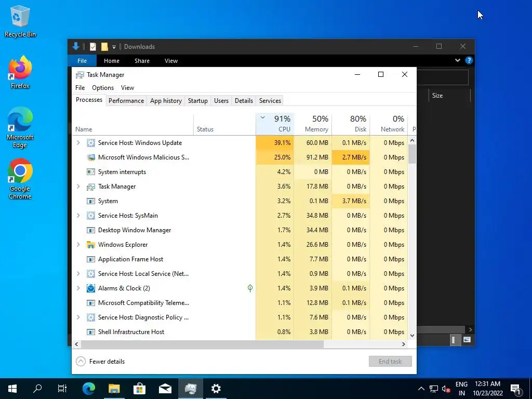Expand Alarms & Clock (2) row
This screenshot has height=399, width=532.
coord(78,288)
